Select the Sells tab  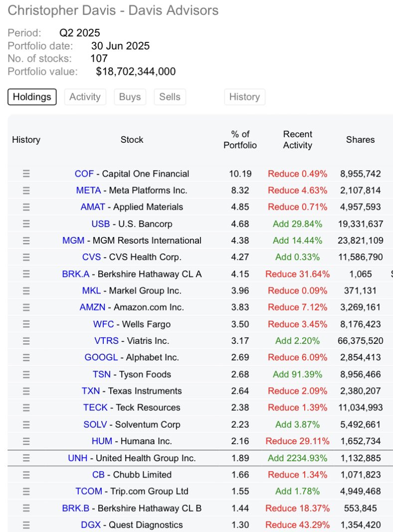tap(170, 97)
